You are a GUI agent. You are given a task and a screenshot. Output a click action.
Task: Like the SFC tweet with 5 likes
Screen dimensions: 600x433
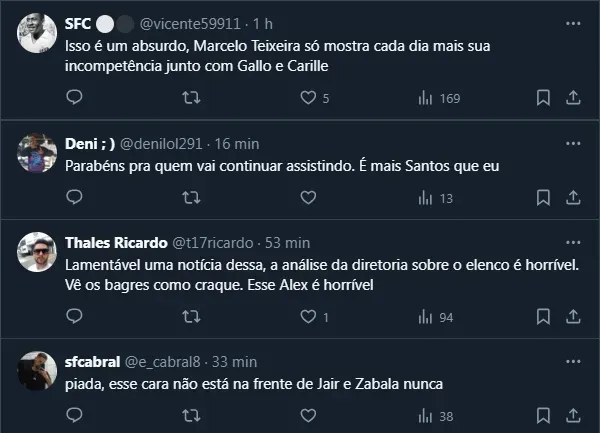click(x=310, y=98)
